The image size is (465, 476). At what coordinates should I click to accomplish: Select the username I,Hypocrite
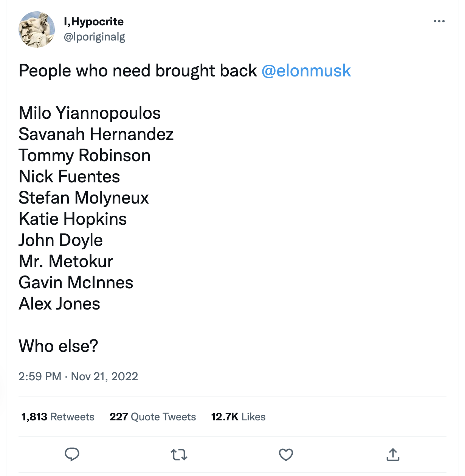[93, 22]
